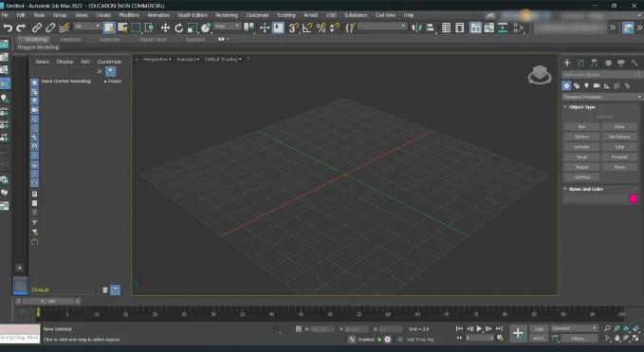Click the Align tool icon

pyautogui.click(x=430, y=28)
